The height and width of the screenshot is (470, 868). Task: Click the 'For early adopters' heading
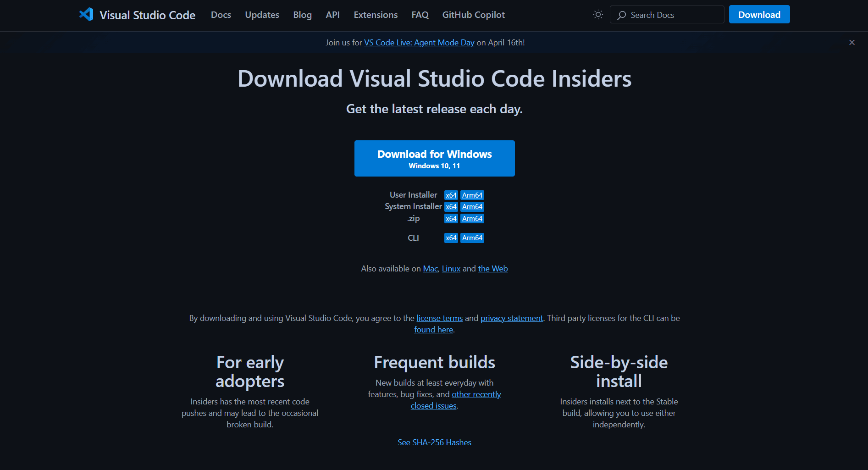coord(250,372)
